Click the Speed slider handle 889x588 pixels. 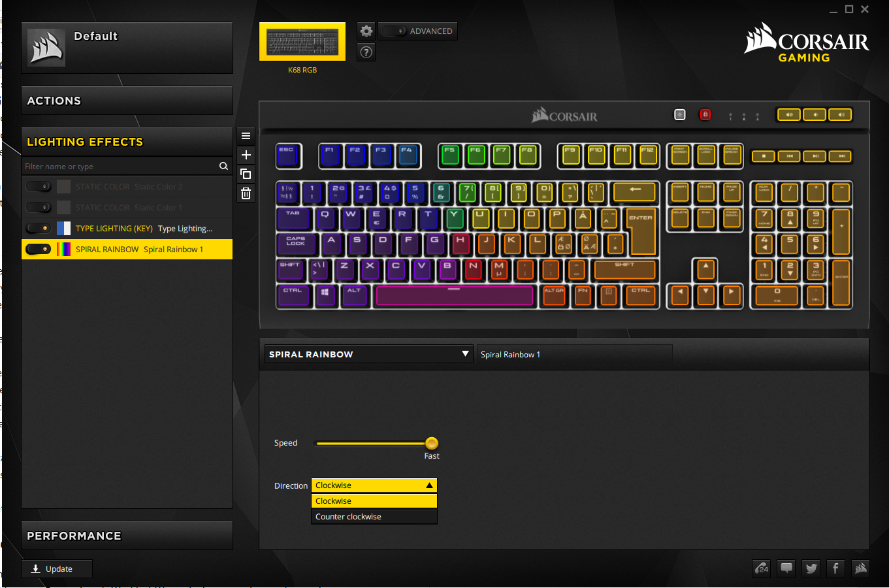(432, 443)
